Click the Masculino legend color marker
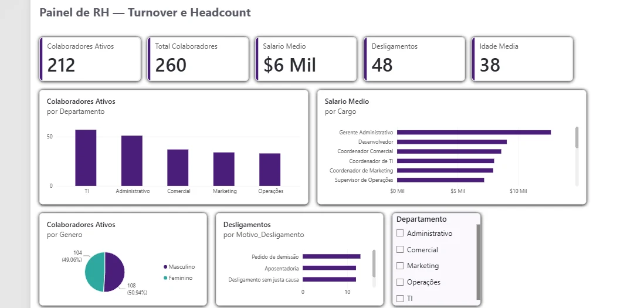Viewport: 644px width, 308px height. coord(165,267)
